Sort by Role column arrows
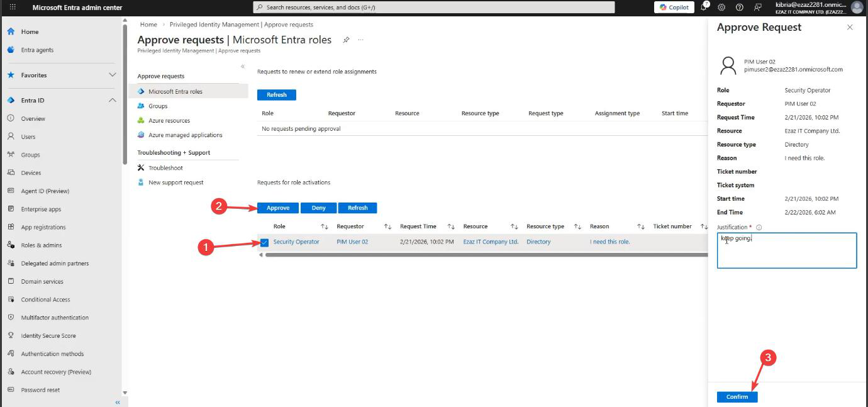 click(x=325, y=226)
